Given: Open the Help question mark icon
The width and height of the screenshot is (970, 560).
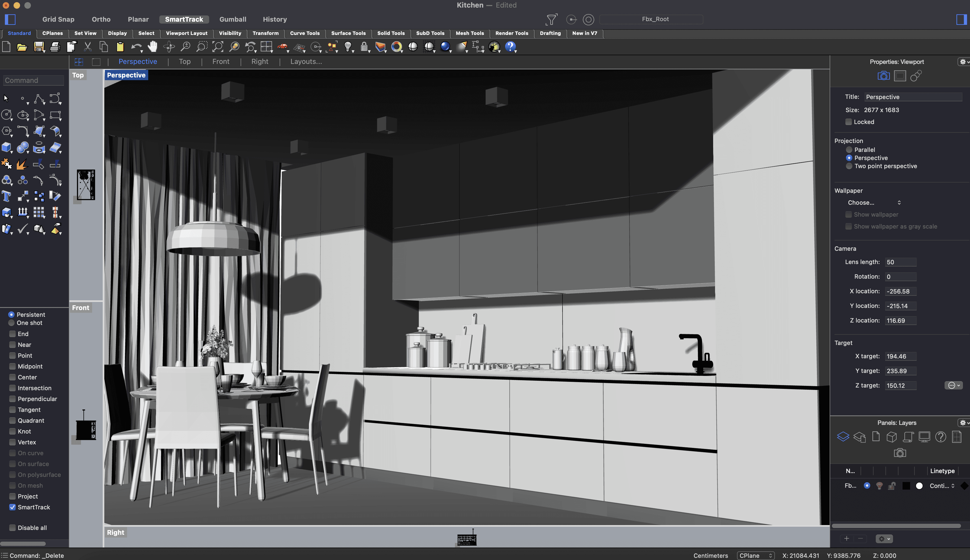Looking at the screenshot, I should (510, 47).
